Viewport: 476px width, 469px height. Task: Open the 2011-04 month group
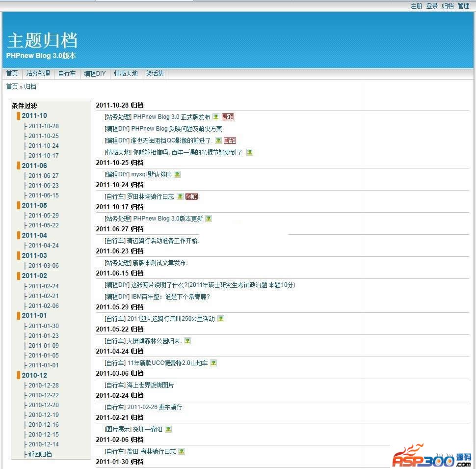[x=34, y=235]
